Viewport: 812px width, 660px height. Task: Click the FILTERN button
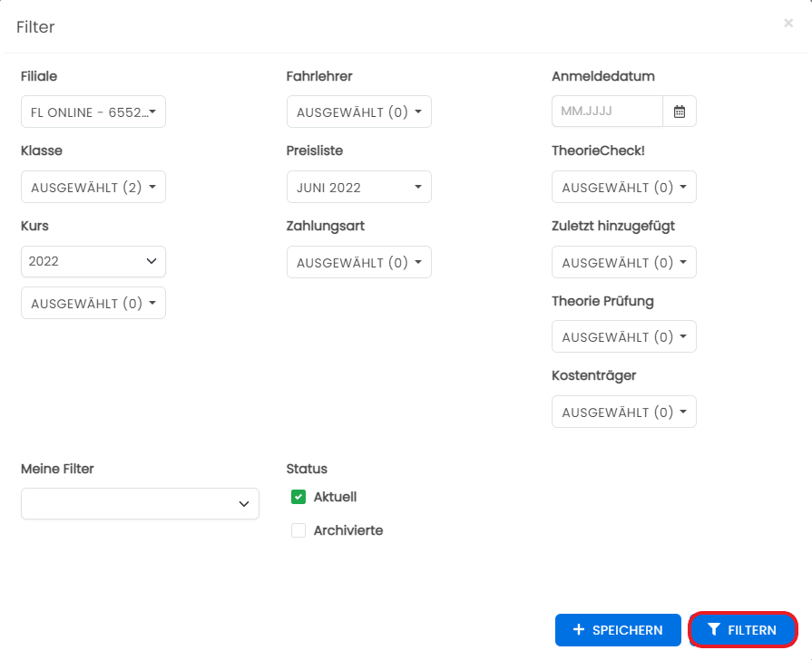click(x=743, y=629)
